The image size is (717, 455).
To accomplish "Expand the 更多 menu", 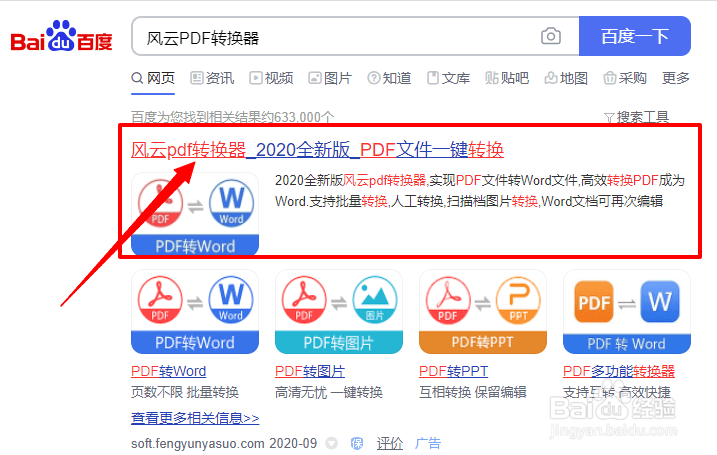I will 676,78.
